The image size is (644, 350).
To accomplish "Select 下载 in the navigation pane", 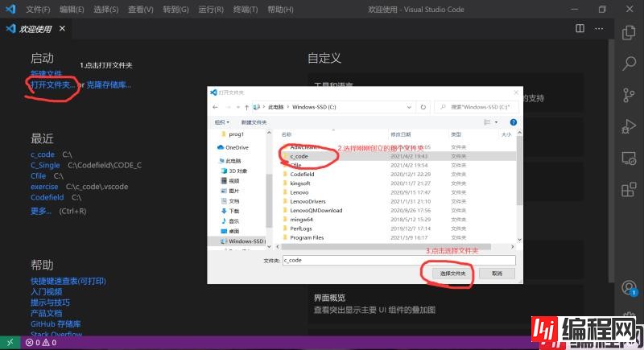I will (x=230, y=211).
